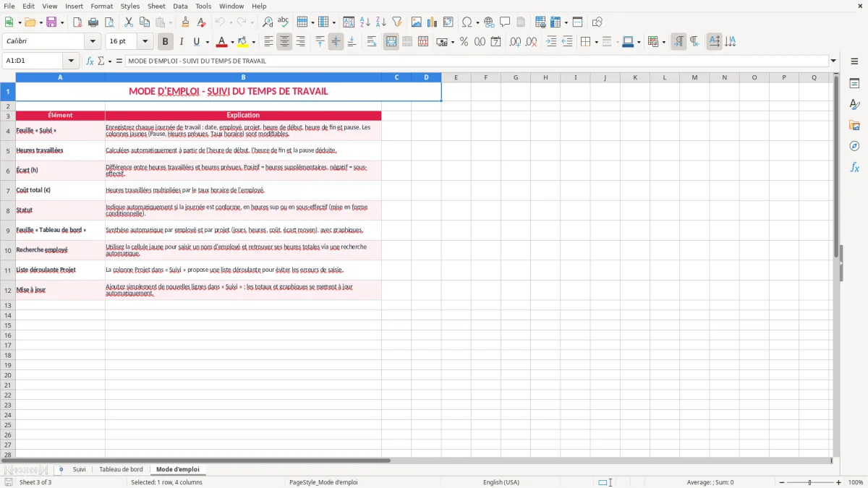
Task: Insert a comment
Action: click(x=505, y=22)
